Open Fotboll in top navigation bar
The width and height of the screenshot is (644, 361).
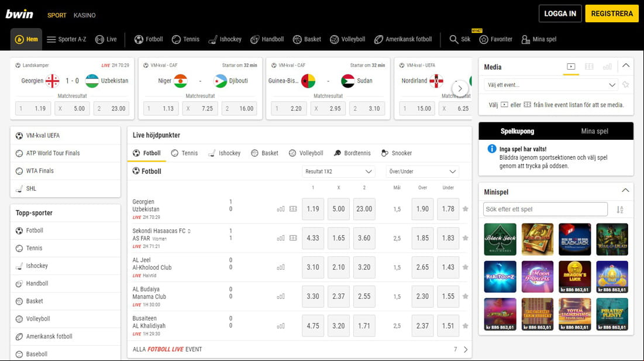149,39
